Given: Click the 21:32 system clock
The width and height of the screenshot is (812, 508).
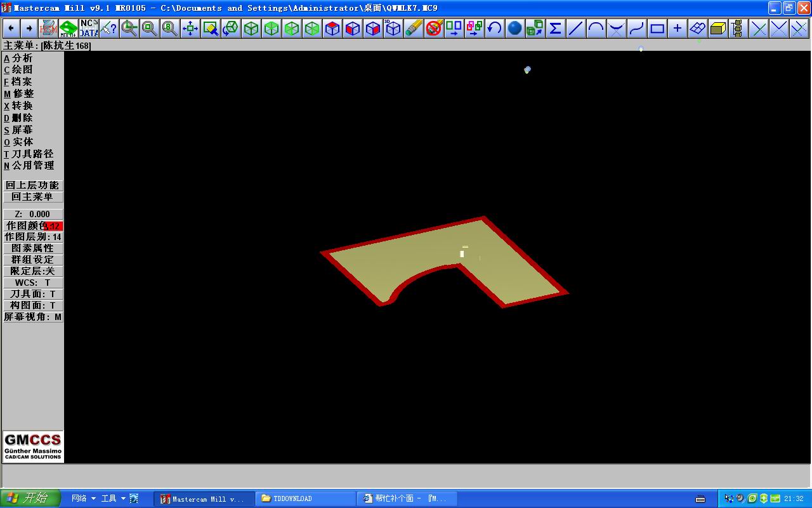Looking at the screenshot, I should click(794, 498).
